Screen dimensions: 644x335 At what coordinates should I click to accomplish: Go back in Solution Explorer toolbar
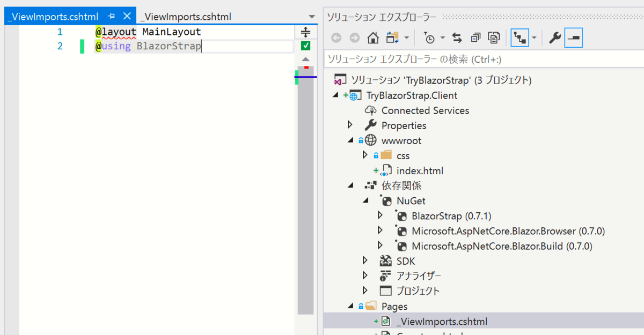pos(336,38)
